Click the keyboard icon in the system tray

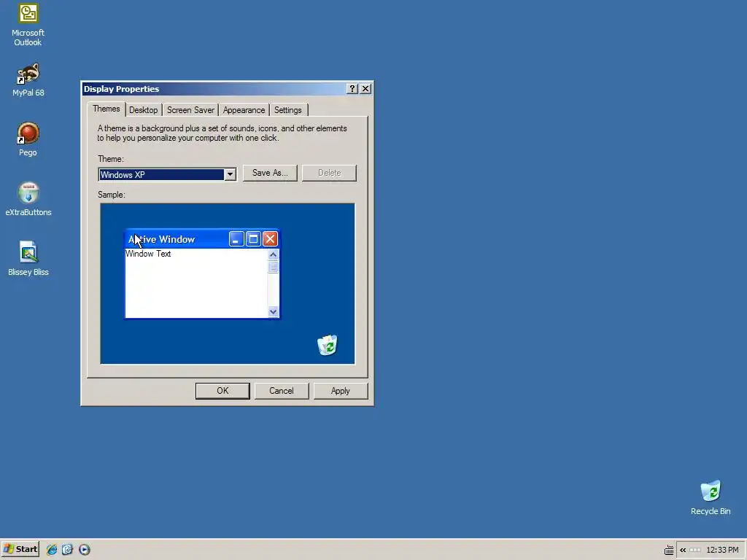coord(669,550)
